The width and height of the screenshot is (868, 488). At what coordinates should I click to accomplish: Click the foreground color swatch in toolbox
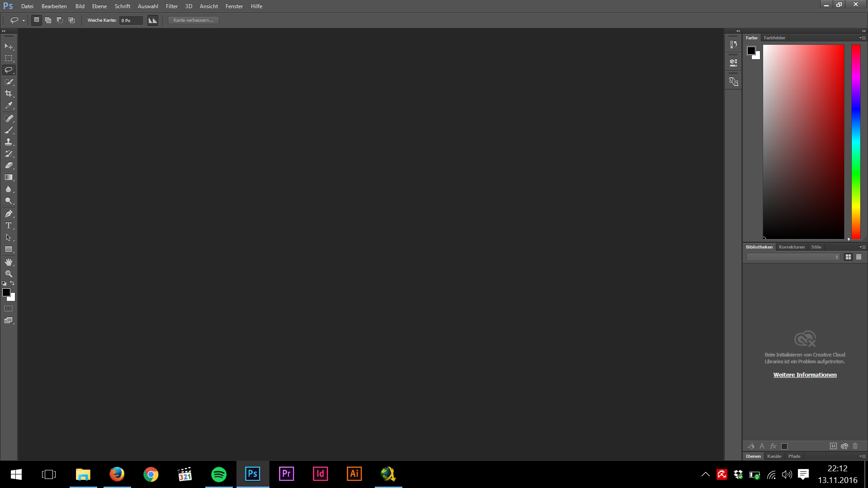pos(6,292)
